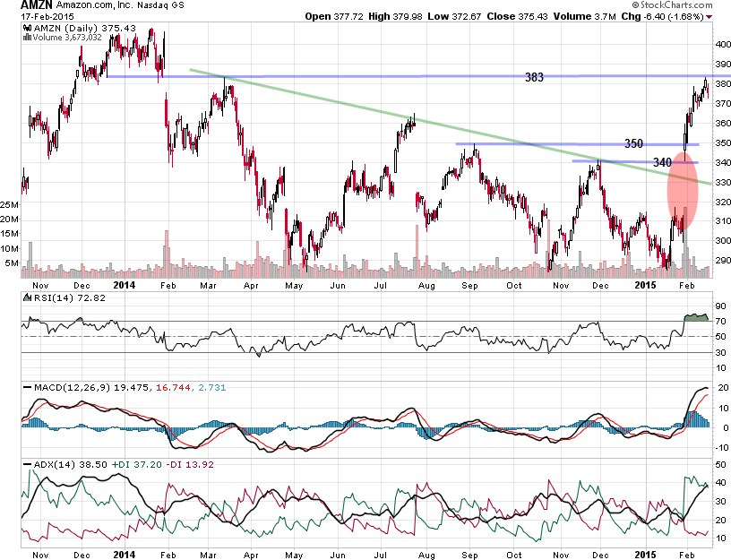Click the 5M volume axis label
This screenshot has width=731, height=560.
pyautogui.click(x=12, y=263)
